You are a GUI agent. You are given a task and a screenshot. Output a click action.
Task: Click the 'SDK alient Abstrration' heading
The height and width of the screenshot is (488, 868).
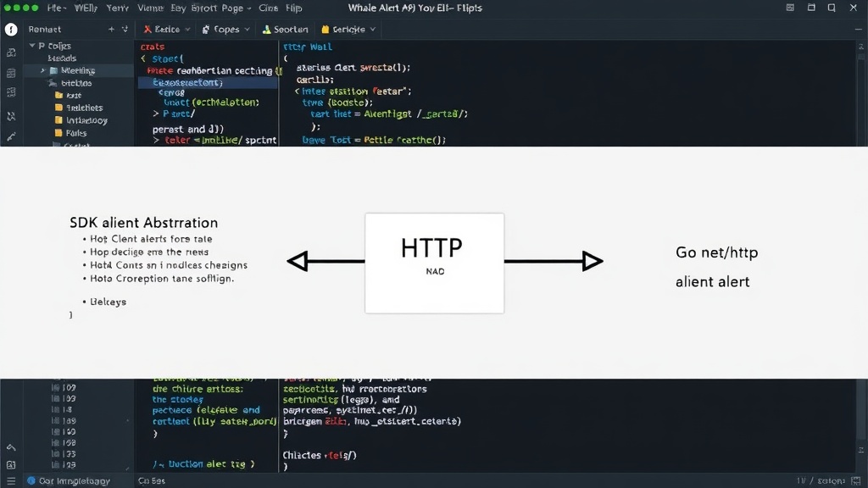pyautogui.click(x=144, y=223)
